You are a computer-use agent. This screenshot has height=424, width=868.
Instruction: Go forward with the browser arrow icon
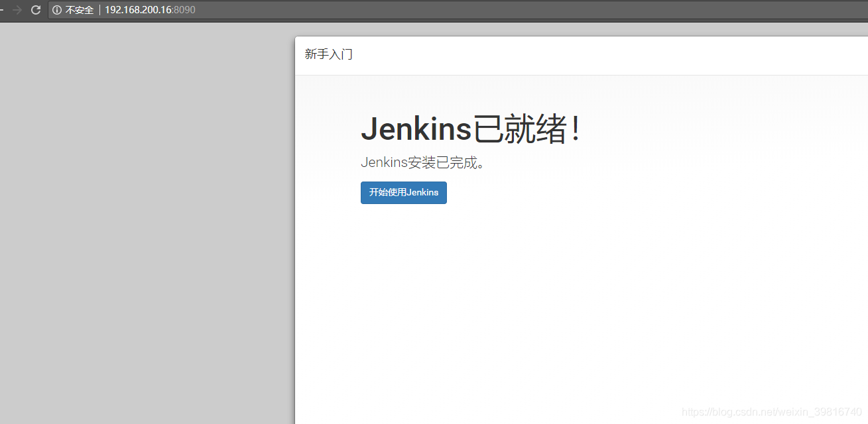(x=17, y=10)
